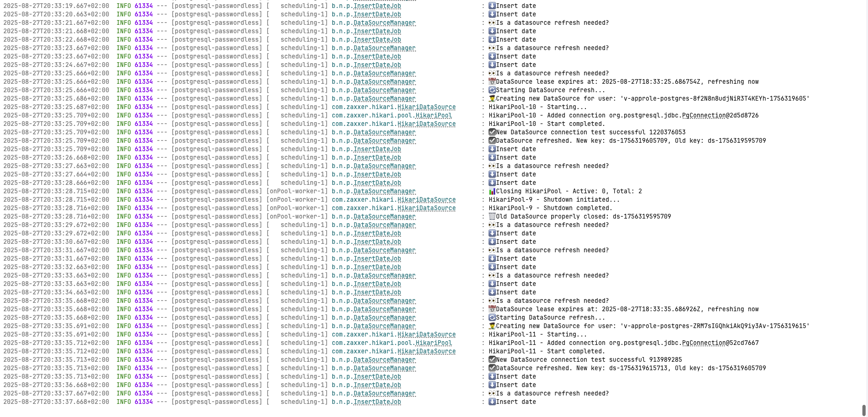Click checkmark icon on refreshed New key ds-1756319605709
Screen dimensions: 868x417
point(492,140)
